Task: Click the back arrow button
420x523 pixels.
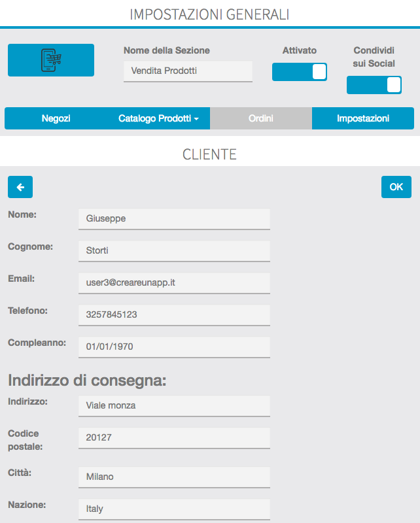Action: pyautogui.click(x=20, y=187)
